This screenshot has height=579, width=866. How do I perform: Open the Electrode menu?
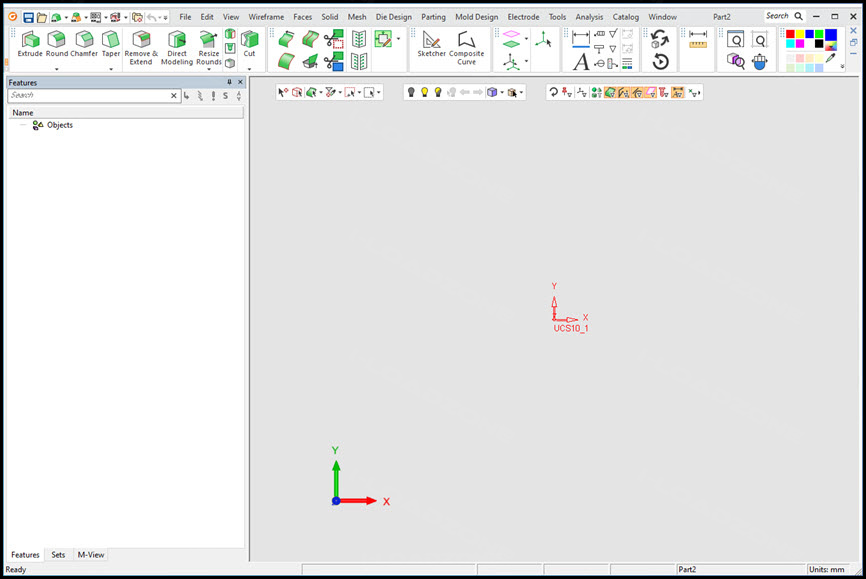pyautogui.click(x=523, y=17)
